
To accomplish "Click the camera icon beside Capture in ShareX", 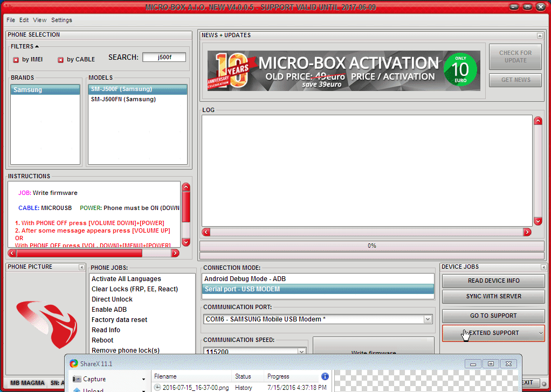I will [x=77, y=379].
